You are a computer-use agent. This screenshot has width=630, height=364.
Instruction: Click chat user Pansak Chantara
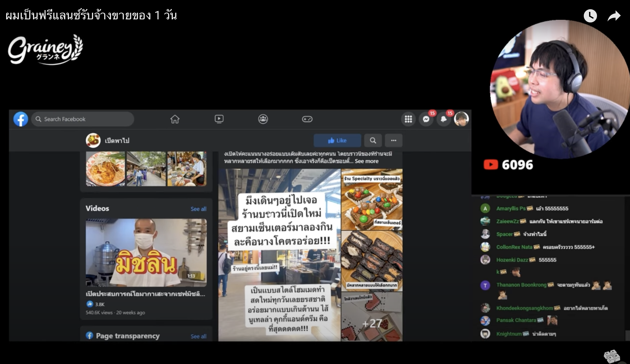(516, 320)
